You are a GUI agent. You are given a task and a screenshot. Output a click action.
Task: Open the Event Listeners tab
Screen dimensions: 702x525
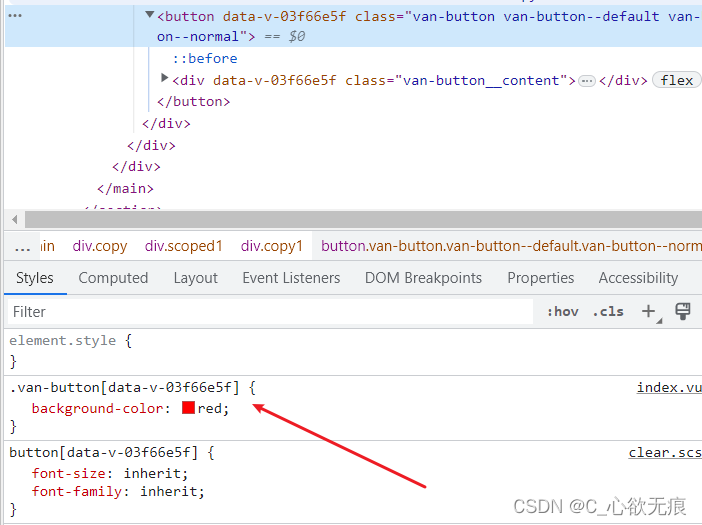coord(291,278)
